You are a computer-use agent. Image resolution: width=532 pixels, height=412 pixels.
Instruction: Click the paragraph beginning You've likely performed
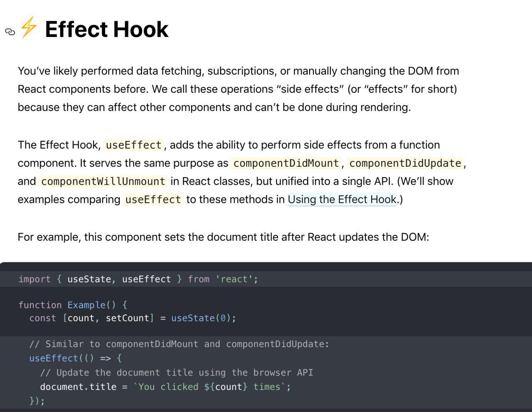[x=238, y=89]
